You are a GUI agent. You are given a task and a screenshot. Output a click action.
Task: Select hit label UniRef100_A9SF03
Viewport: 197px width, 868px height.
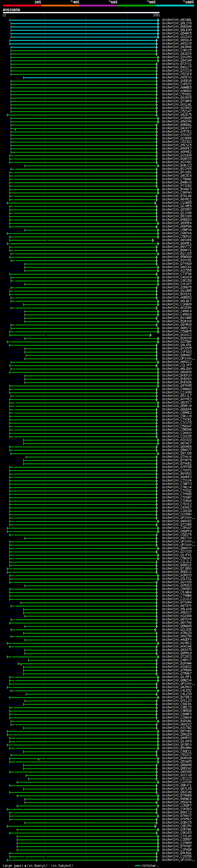(177, 78)
